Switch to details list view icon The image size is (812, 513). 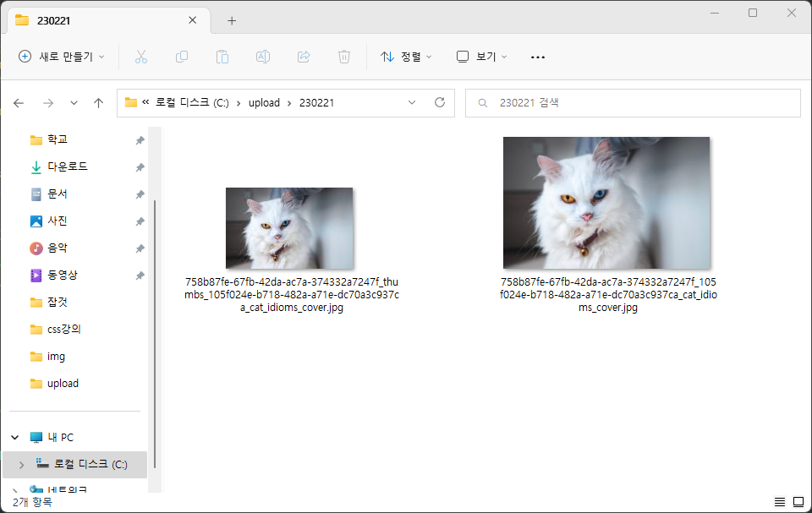tap(779, 502)
